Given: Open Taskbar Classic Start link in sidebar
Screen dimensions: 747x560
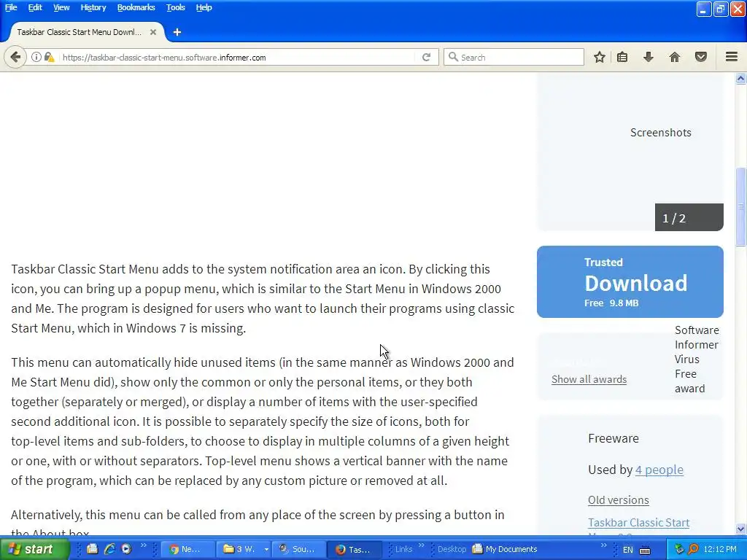Looking at the screenshot, I should pyautogui.click(x=638, y=522).
